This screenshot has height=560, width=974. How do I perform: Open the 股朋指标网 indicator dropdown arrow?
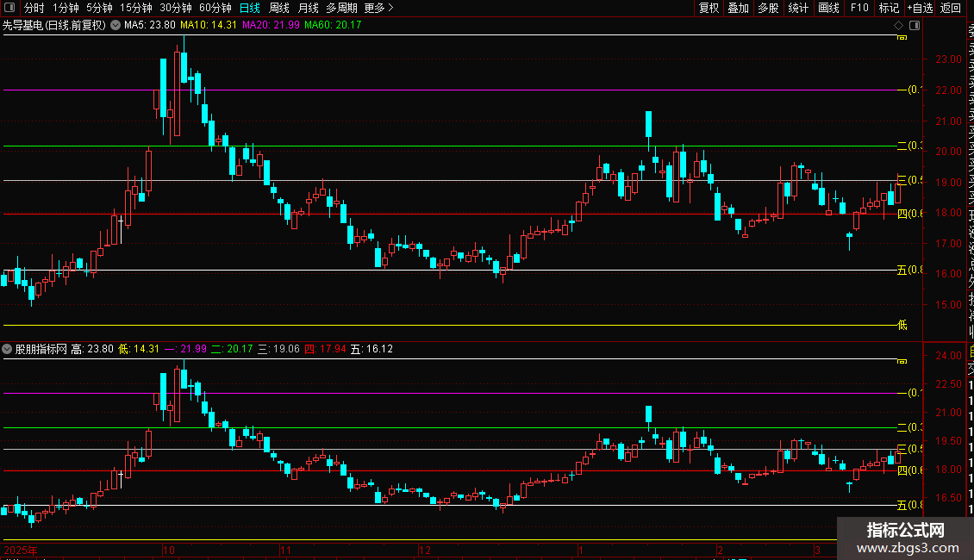click(7, 349)
